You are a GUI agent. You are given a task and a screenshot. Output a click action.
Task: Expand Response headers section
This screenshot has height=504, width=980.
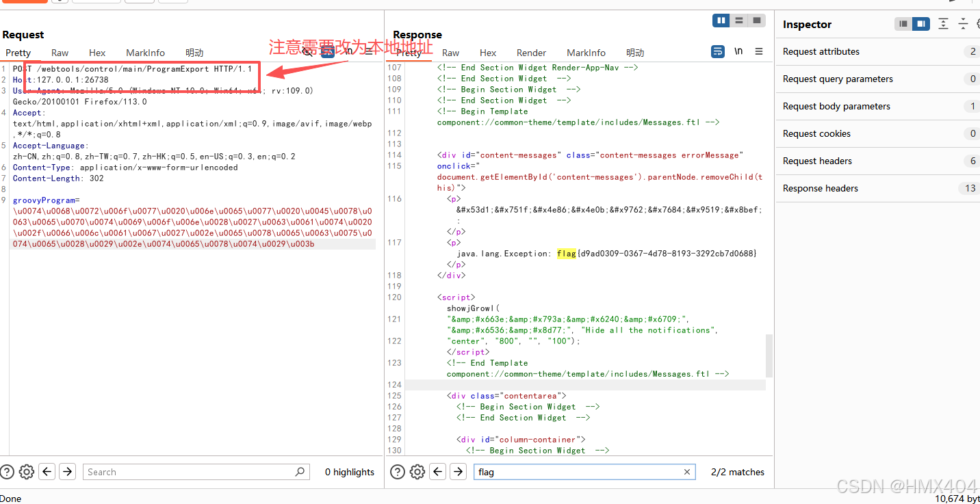(877, 188)
